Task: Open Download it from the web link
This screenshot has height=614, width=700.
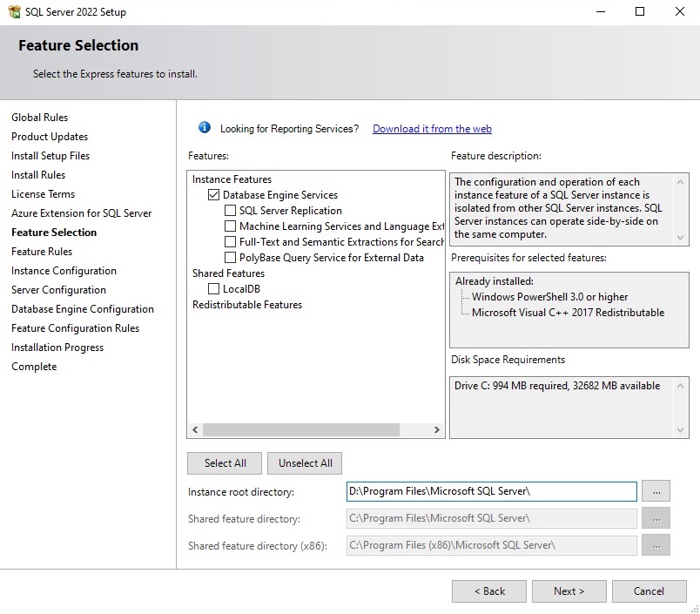Action: tap(432, 129)
